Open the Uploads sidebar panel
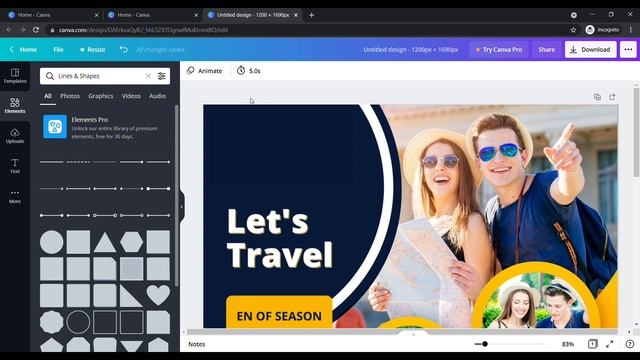 [15, 136]
